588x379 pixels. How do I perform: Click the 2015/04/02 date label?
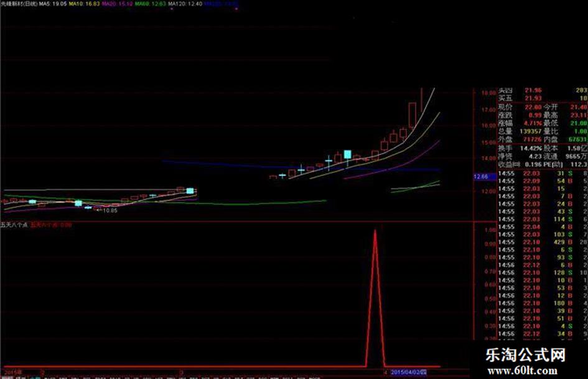click(x=408, y=372)
